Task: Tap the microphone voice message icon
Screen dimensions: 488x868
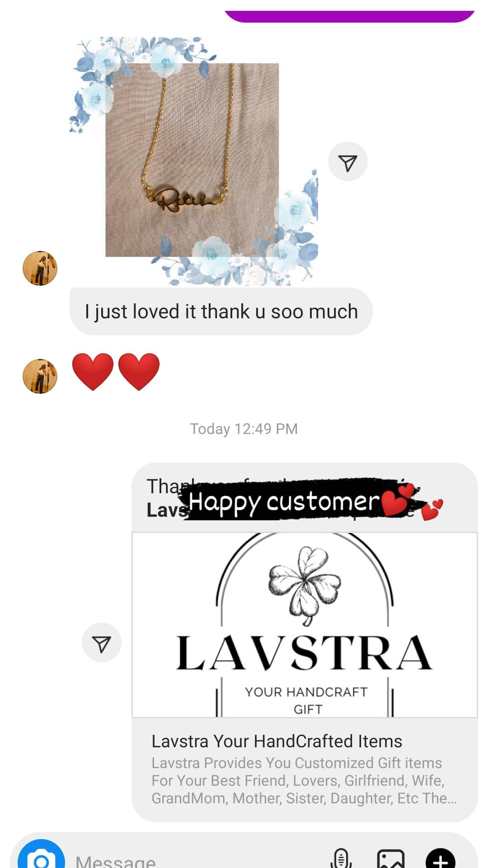Action: coord(341,858)
